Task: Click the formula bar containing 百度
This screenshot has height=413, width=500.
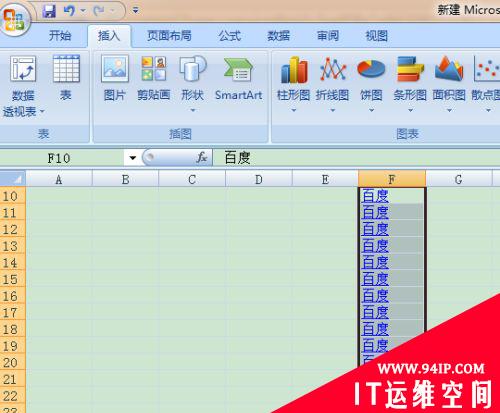Action: (x=357, y=158)
